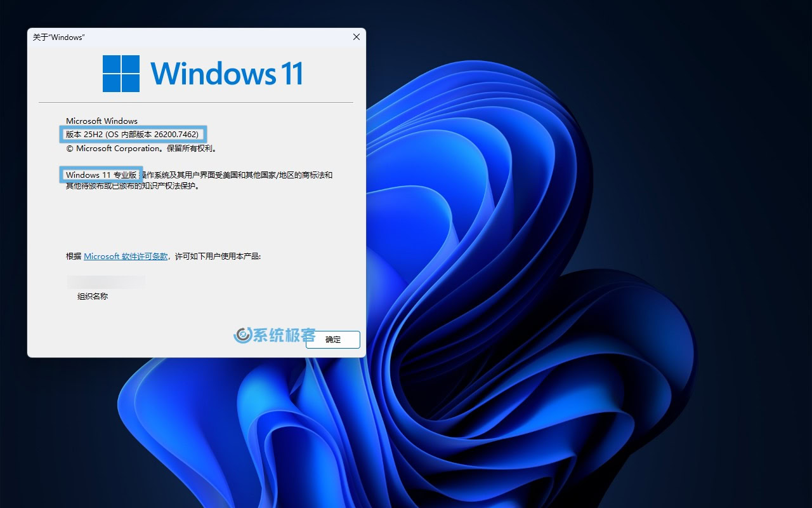812x508 pixels.
Task: Click the 许可如下用户使用本产品 text
Action: coord(218,257)
